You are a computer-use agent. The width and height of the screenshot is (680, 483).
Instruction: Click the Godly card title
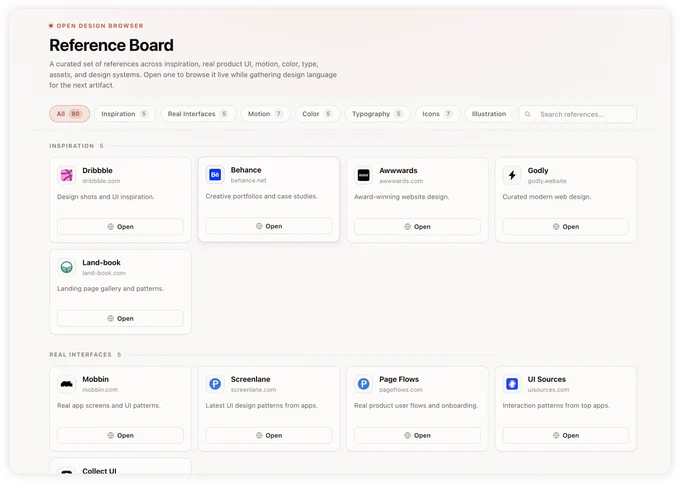pyautogui.click(x=538, y=170)
